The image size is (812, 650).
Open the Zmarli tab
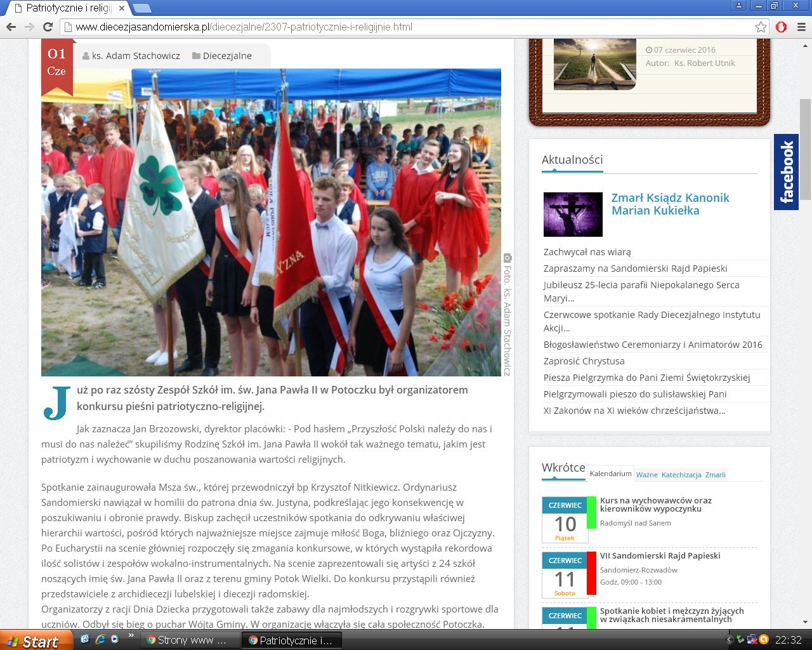715,475
